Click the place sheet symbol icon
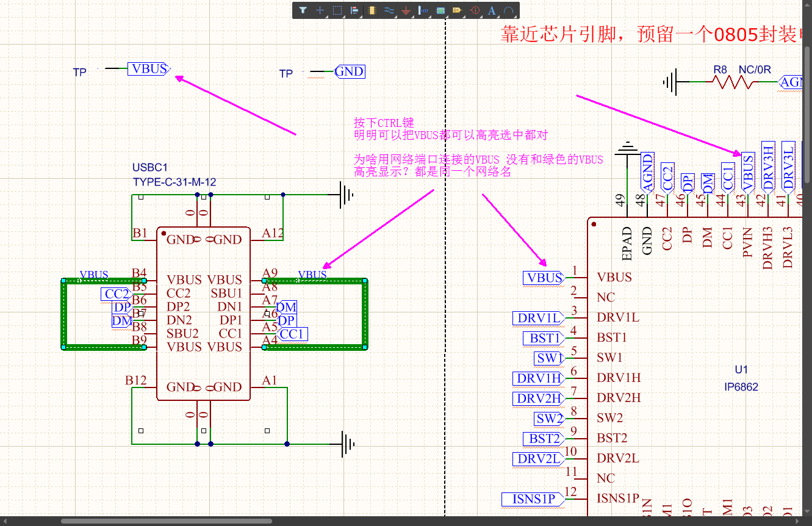The image size is (812, 526). pyautogui.click(x=440, y=10)
